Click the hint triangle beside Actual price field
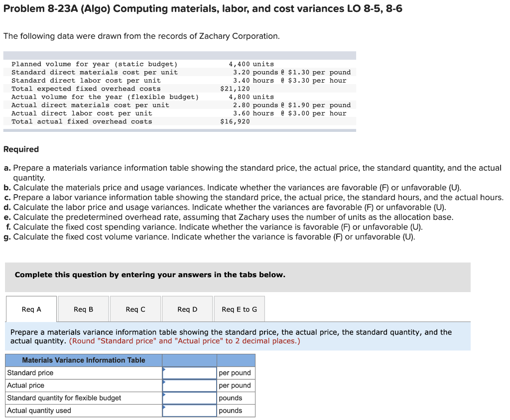 (x=163, y=383)
